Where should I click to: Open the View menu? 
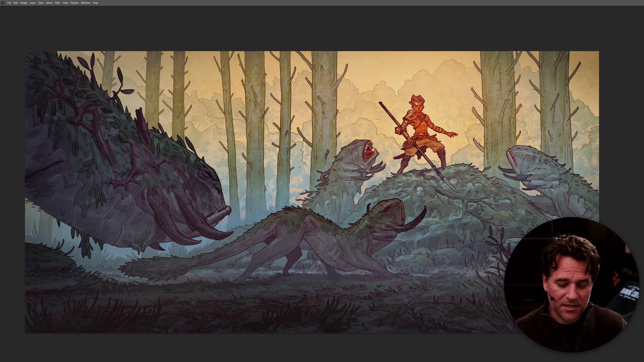(66, 3)
